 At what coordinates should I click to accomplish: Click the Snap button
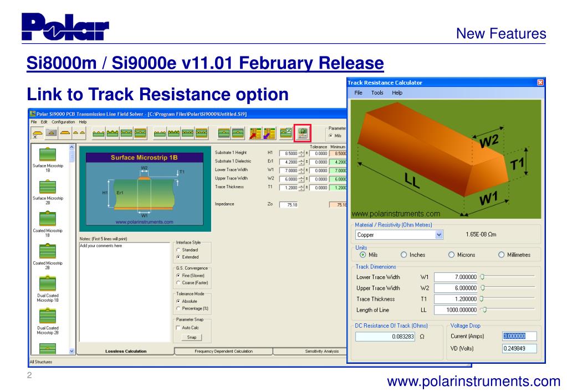click(x=192, y=337)
